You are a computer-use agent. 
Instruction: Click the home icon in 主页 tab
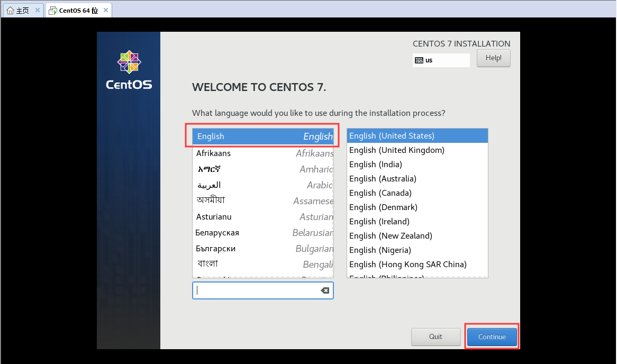pos(10,10)
